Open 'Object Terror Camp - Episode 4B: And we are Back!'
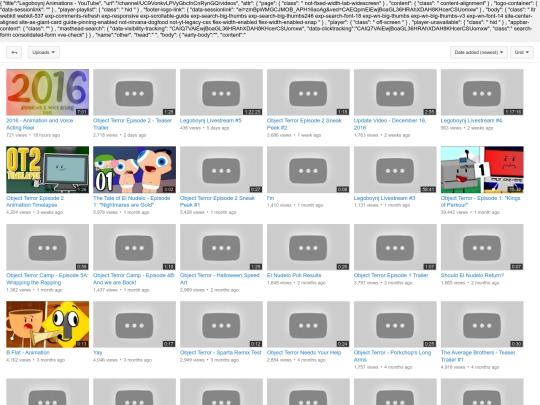The width and height of the screenshot is (540, 405). pos(134,279)
